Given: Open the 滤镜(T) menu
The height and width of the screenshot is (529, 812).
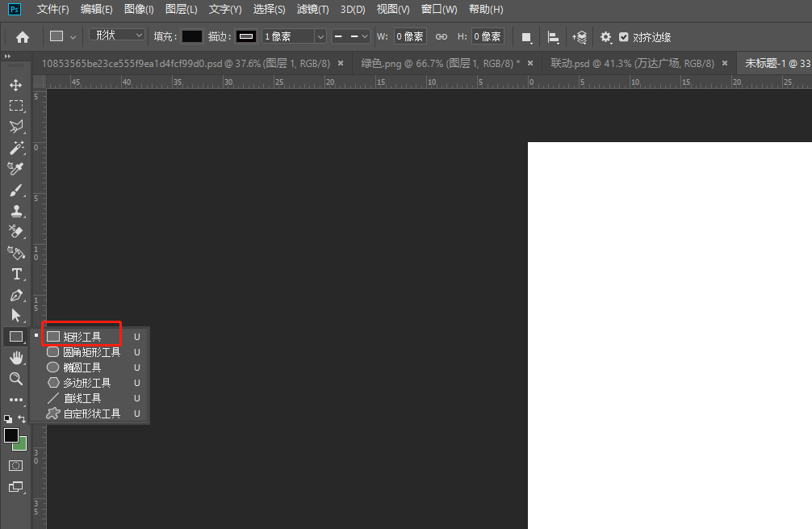Looking at the screenshot, I should 313,10.
